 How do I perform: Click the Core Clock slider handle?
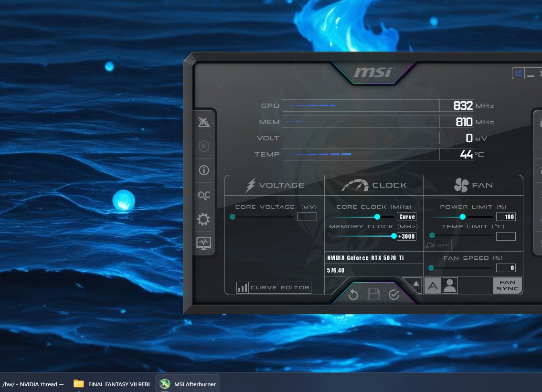(377, 217)
